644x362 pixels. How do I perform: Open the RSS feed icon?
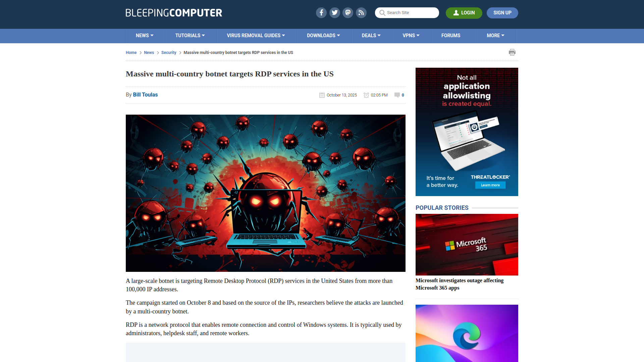[361, 13]
